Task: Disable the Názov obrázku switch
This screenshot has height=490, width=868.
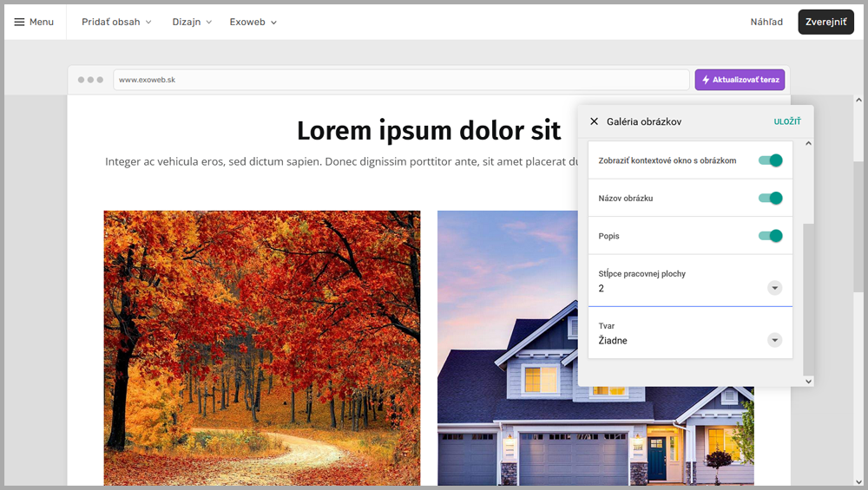Action: tap(770, 199)
